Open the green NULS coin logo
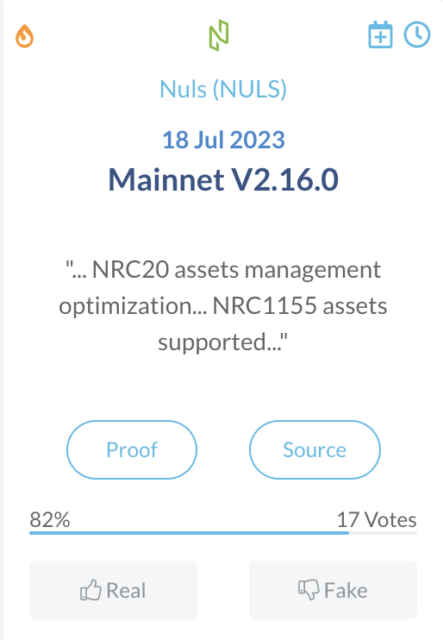 click(x=219, y=35)
